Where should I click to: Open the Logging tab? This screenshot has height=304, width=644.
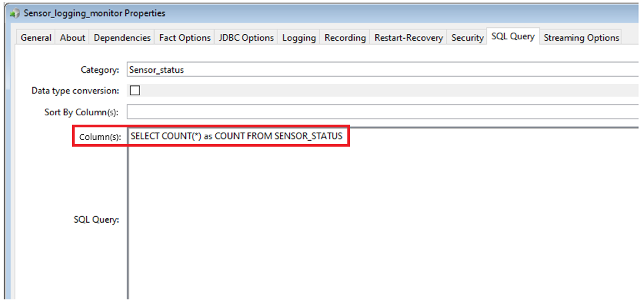[299, 38]
